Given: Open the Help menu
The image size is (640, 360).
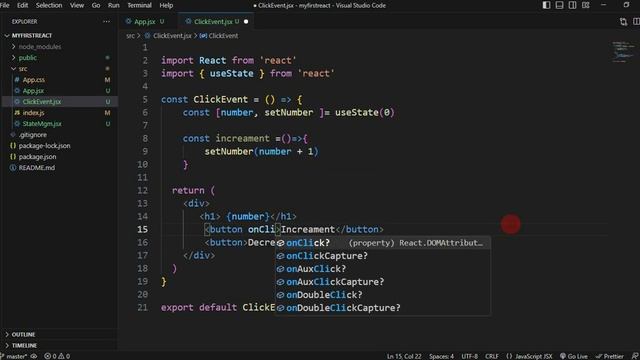Looking at the screenshot, I should [166, 5].
